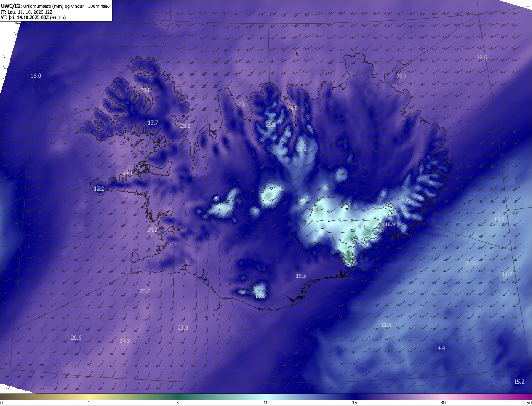Screen dimensions: 532x406
Task: Click the 16.0 value over the northwest ocean
Action: (36, 76)
